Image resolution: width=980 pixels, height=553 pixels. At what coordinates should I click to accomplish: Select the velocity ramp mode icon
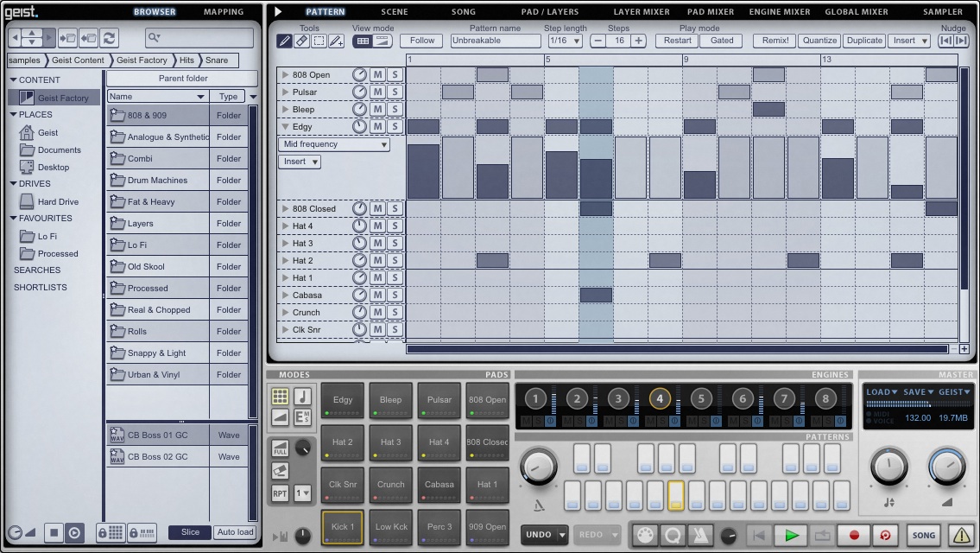(280, 417)
